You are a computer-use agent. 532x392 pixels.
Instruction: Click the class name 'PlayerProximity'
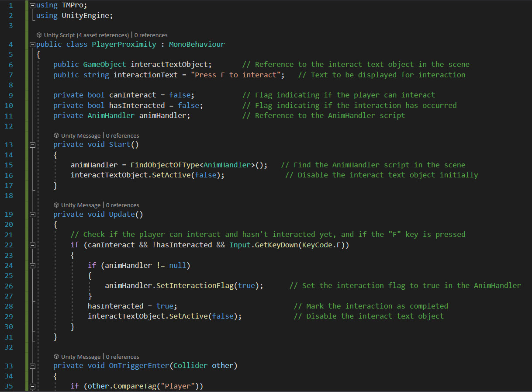[124, 44]
